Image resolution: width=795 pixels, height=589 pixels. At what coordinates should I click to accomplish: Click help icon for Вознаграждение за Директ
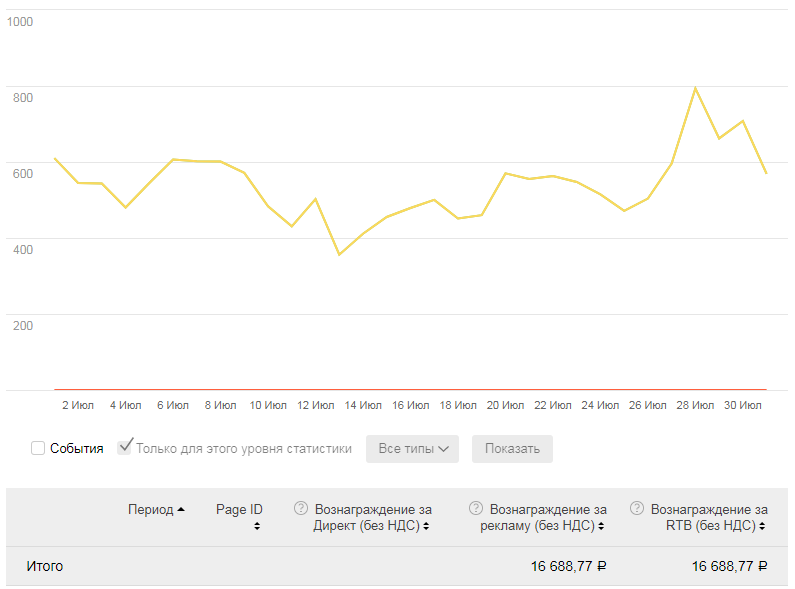click(300, 508)
